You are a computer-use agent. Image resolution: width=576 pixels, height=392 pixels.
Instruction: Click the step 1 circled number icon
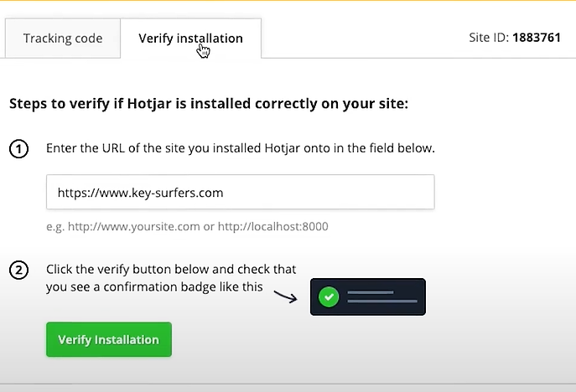18,149
